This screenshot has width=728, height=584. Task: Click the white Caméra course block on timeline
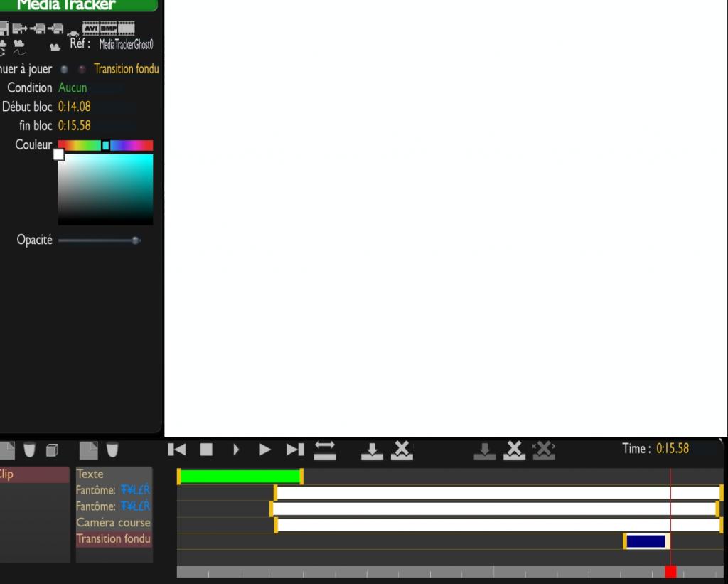point(498,525)
